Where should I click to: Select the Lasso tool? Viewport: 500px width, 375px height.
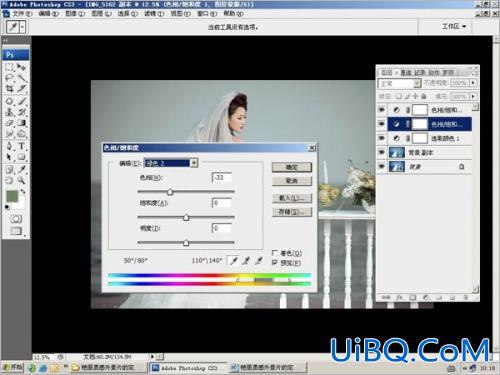9,78
